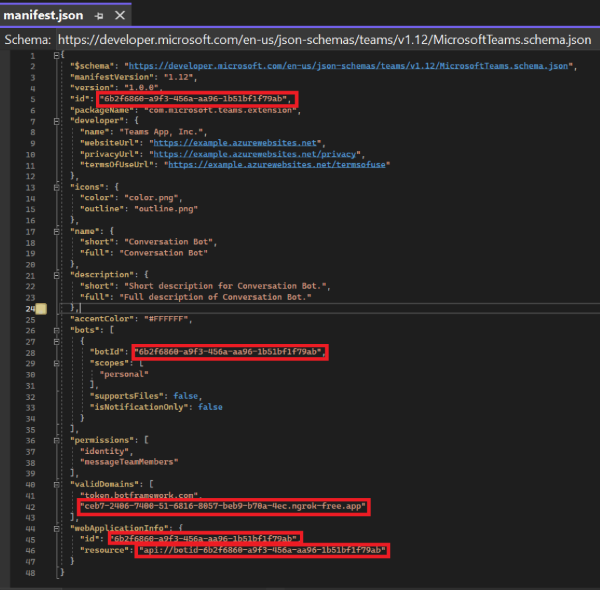Click the "com.microsoft.teams.extension" value
The width and height of the screenshot is (600, 590).
coord(220,110)
